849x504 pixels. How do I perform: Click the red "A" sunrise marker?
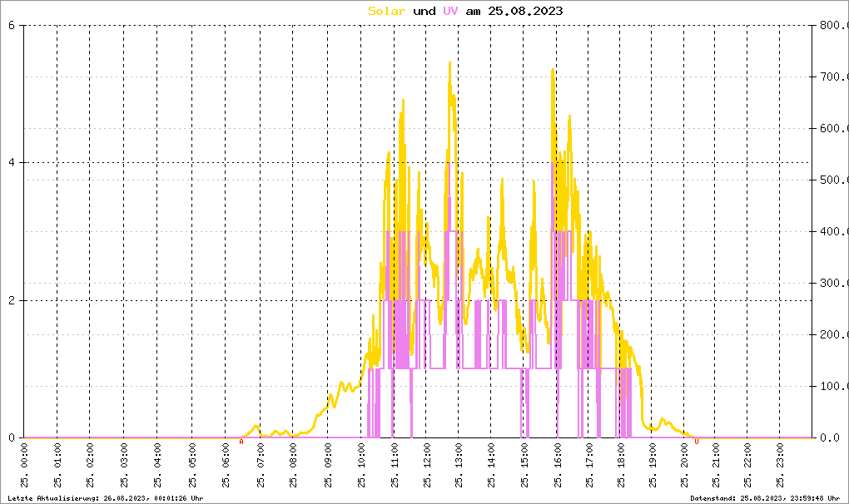click(x=241, y=442)
